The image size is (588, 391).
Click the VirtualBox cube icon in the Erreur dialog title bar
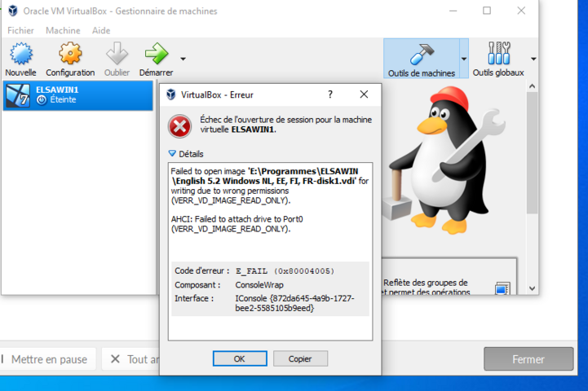(171, 94)
